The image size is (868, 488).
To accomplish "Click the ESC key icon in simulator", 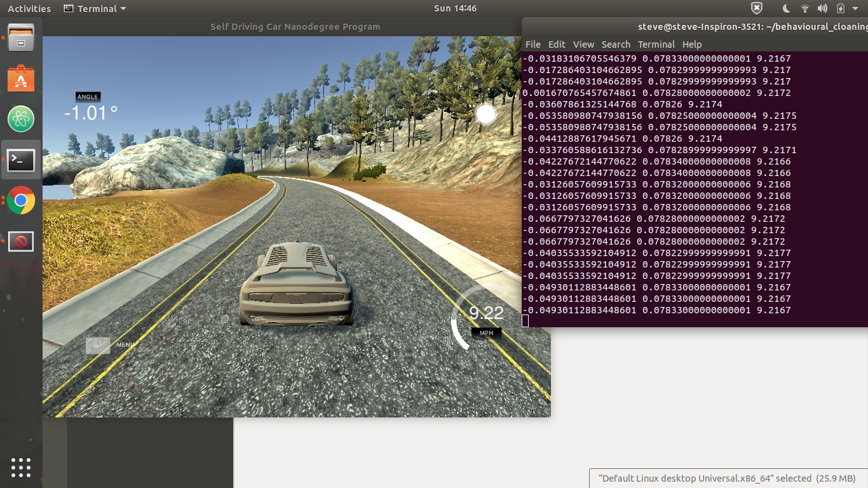I will point(98,345).
